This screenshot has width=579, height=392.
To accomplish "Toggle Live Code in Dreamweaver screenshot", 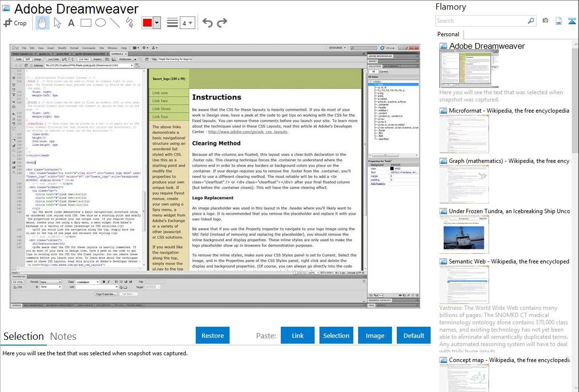I will 53,59.
